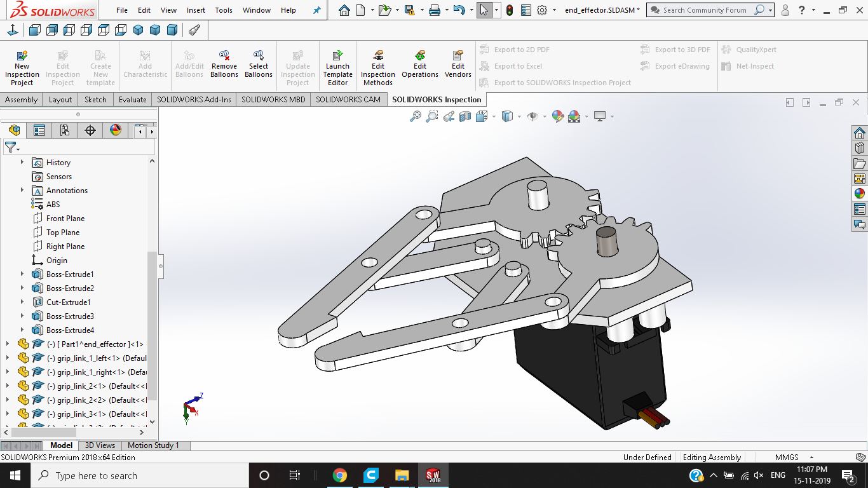Viewport: 868px width, 488px height.
Task: Open the Appearances color ball in task pane
Action: tap(860, 194)
